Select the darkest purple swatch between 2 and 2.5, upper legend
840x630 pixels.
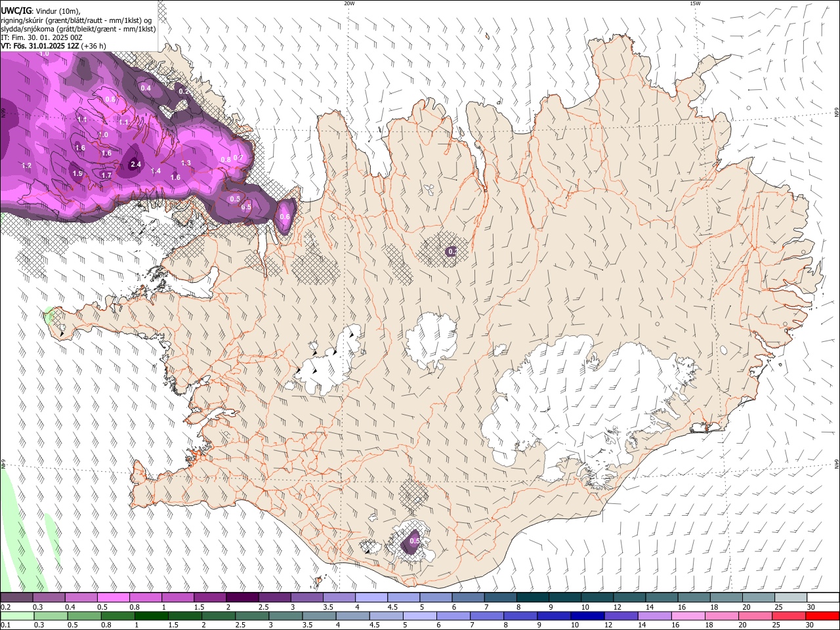coord(242,597)
